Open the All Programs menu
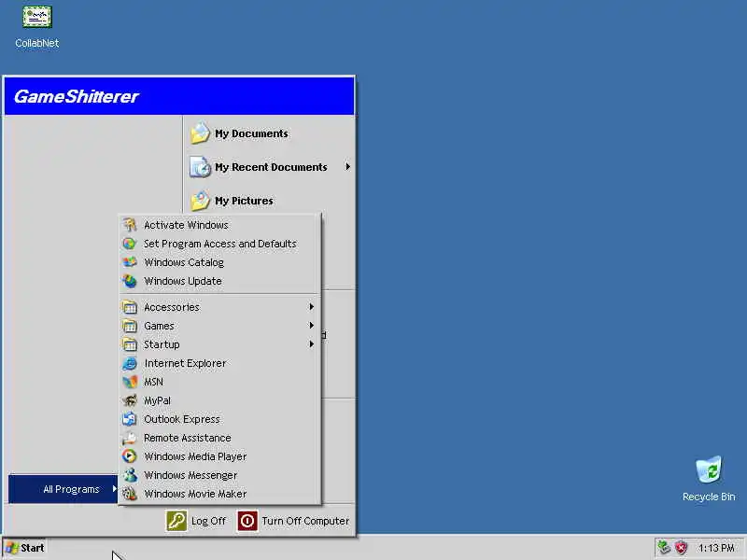Screen dimensions: 747x560 pos(63,489)
